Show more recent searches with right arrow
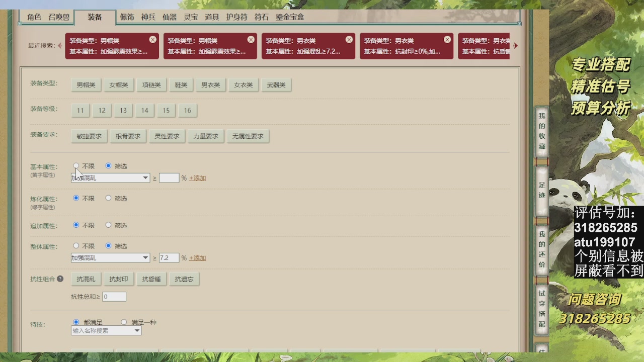The width and height of the screenshot is (644, 362). point(515,46)
